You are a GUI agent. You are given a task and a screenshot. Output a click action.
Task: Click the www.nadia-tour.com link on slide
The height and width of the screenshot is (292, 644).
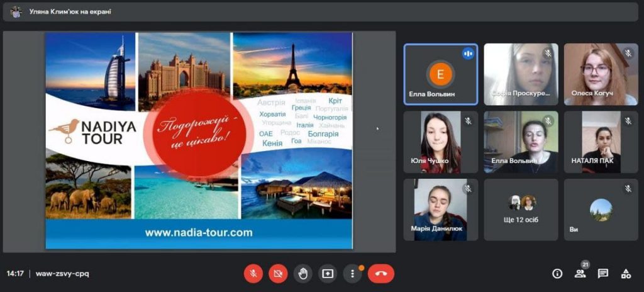[199, 232]
